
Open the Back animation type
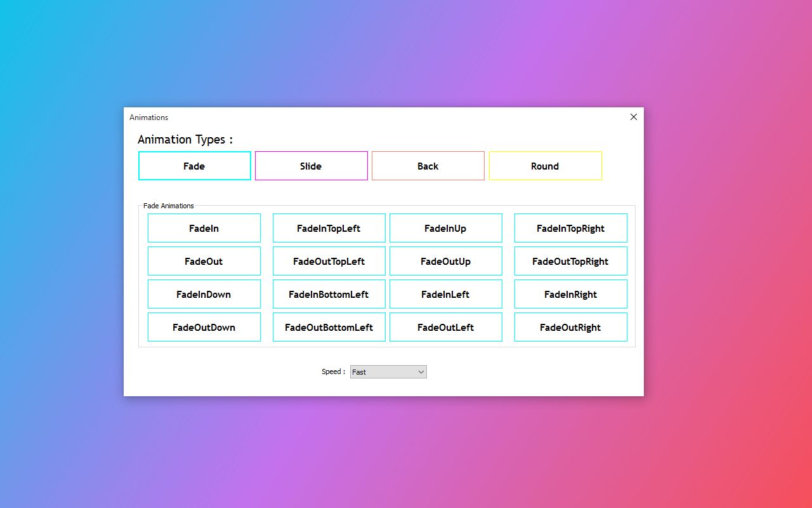(x=428, y=166)
